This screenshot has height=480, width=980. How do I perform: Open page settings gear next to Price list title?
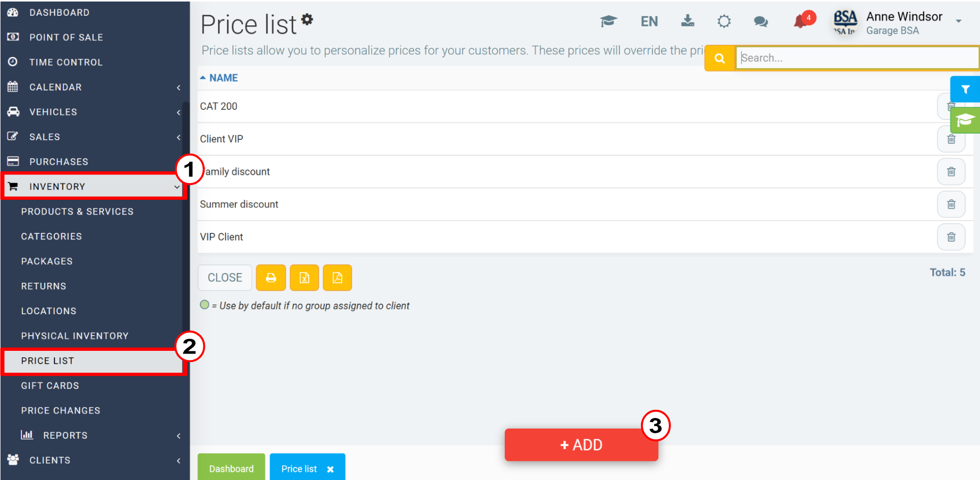307,19
